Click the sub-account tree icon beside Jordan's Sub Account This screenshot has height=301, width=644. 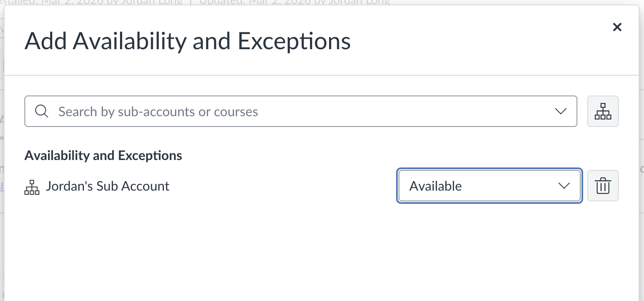click(x=32, y=186)
